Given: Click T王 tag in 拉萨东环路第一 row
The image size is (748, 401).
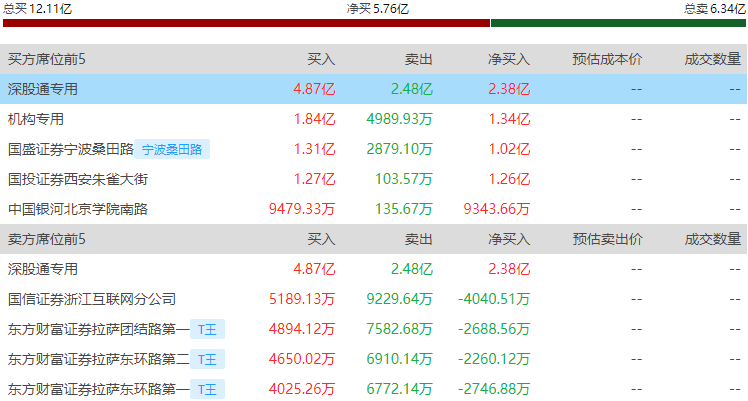Looking at the screenshot, I should pos(208,389).
